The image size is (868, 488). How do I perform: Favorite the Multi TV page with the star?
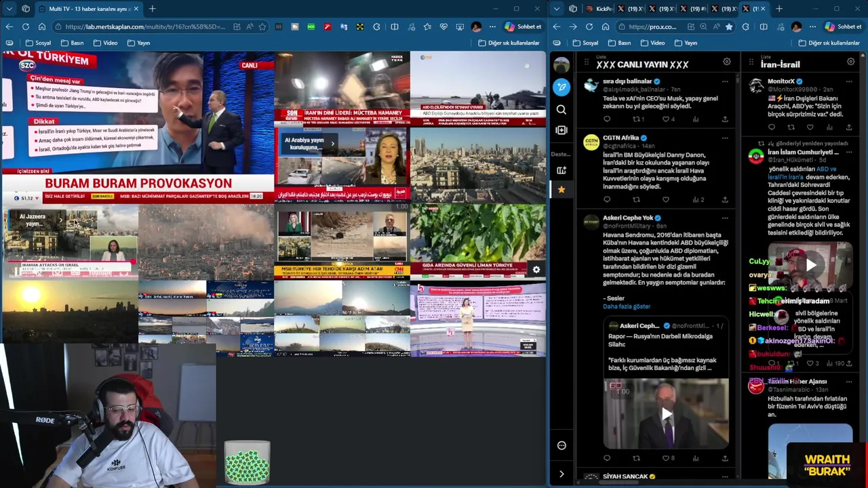(263, 27)
